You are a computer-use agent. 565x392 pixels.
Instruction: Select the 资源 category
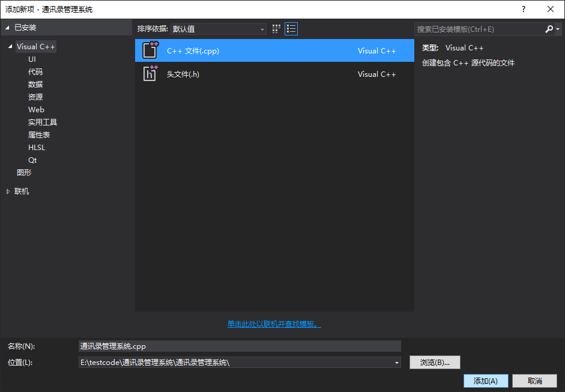pos(35,97)
